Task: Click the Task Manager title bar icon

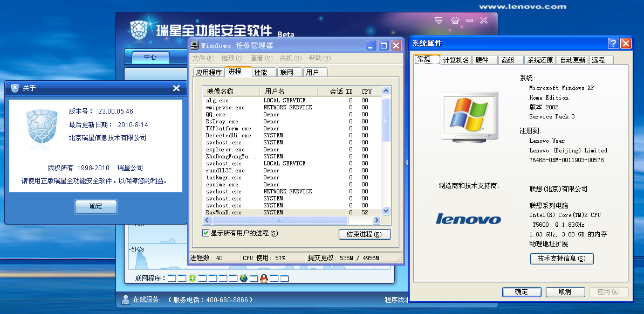Action: [195, 45]
